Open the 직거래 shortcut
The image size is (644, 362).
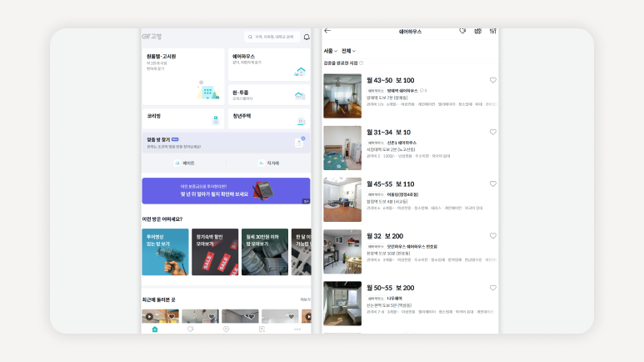pyautogui.click(x=269, y=163)
